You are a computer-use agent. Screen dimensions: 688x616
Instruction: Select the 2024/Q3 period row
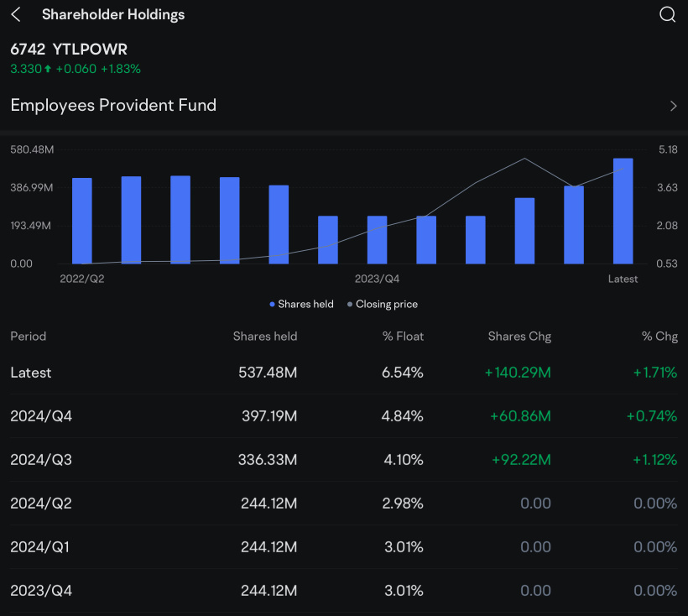pyautogui.click(x=344, y=459)
